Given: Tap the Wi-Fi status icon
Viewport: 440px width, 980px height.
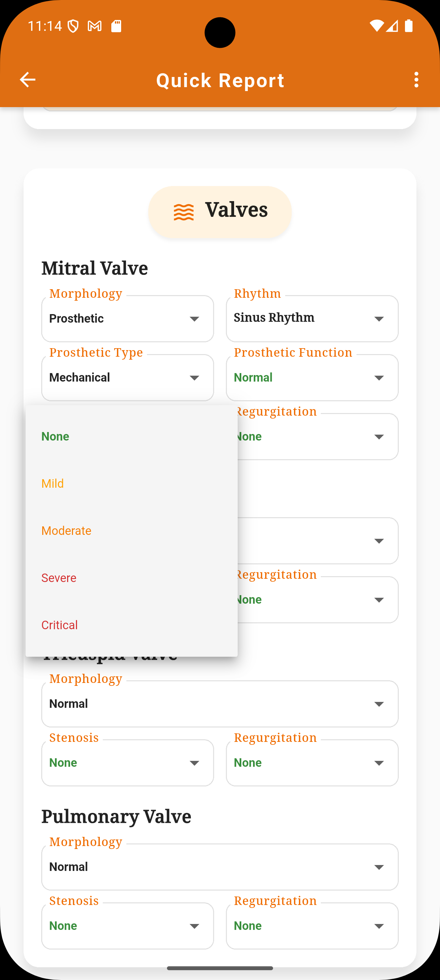Looking at the screenshot, I should [376, 26].
